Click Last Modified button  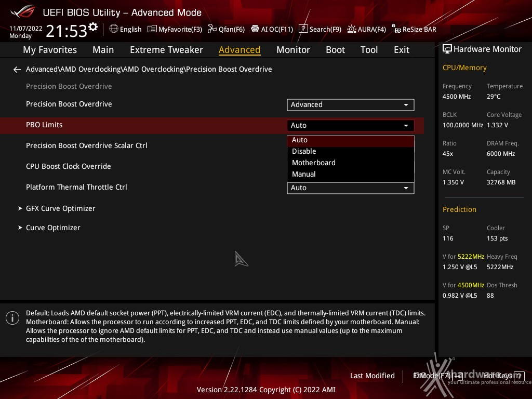372,376
